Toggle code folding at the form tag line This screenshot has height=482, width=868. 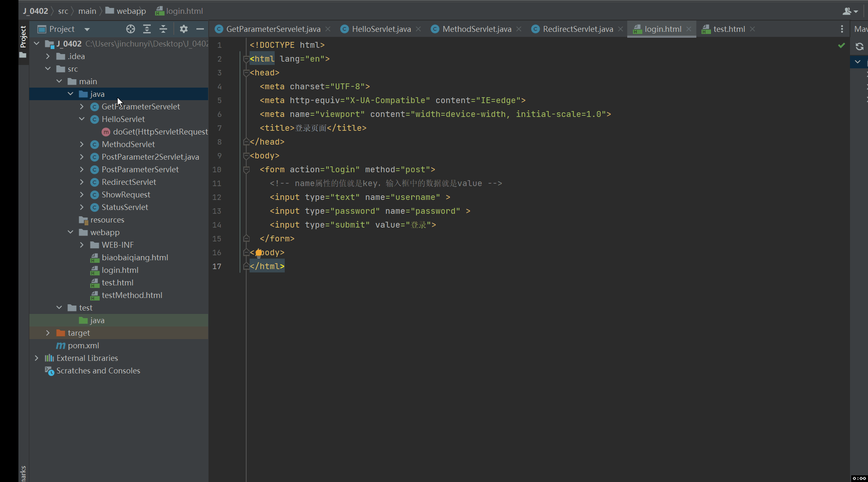coord(246,170)
